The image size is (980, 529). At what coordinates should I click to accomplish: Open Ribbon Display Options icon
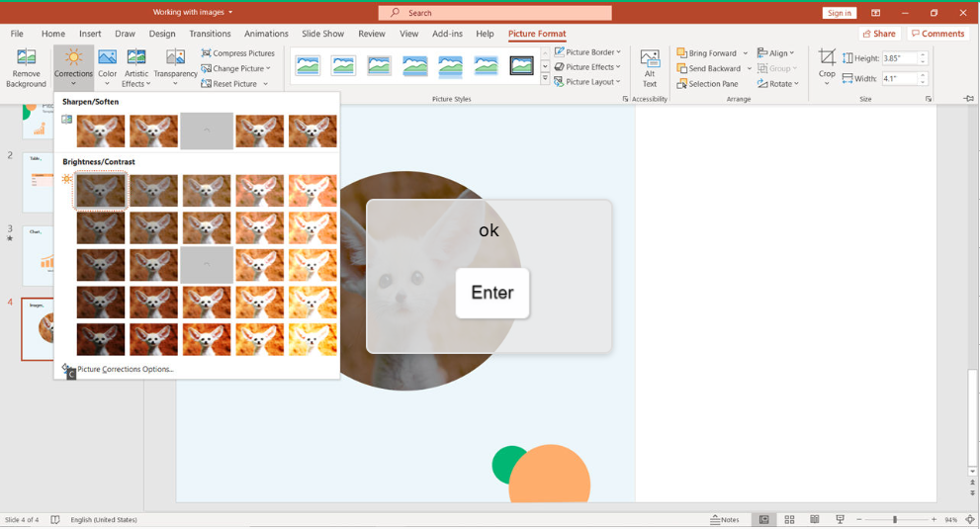pos(875,13)
